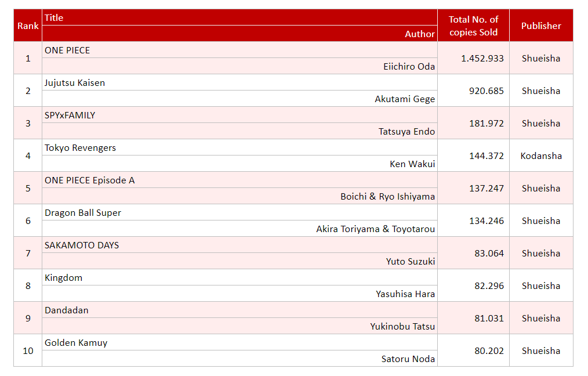Select the Kingdom title
The width and height of the screenshot is (588, 376).
click(x=63, y=278)
